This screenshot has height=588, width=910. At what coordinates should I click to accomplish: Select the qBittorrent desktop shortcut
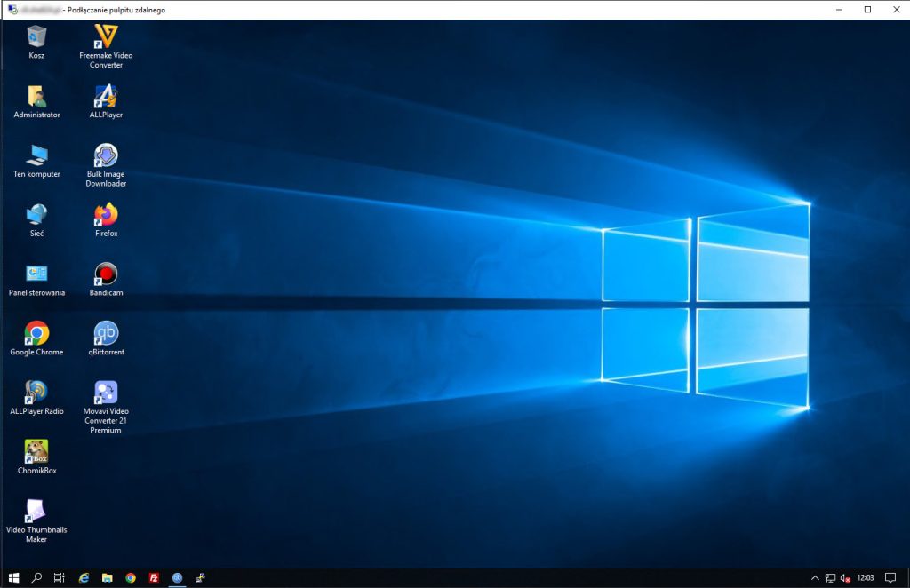point(106,334)
